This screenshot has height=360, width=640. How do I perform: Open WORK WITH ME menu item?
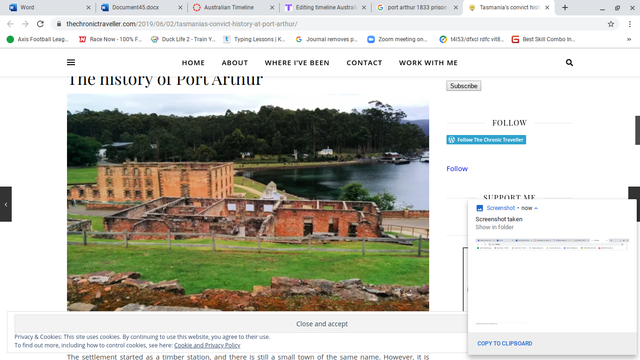[x=428, y=63]
